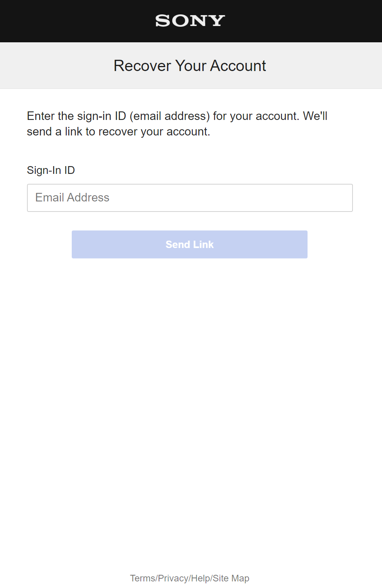Focus the Email Address input field

190,198
